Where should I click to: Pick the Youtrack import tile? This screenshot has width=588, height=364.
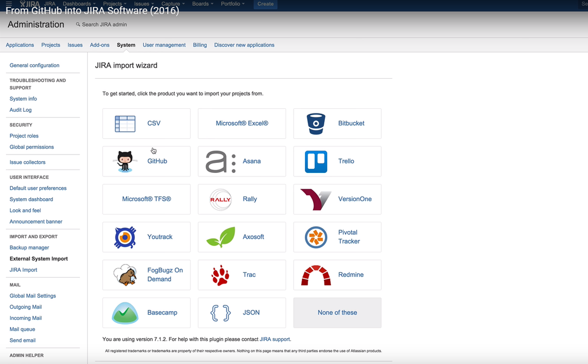(146, 237)
